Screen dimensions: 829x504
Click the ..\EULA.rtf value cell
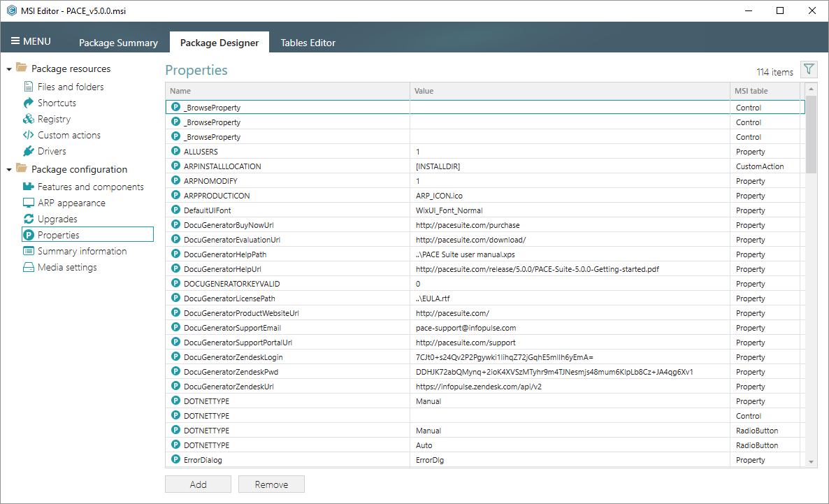(x=570, y=298)
